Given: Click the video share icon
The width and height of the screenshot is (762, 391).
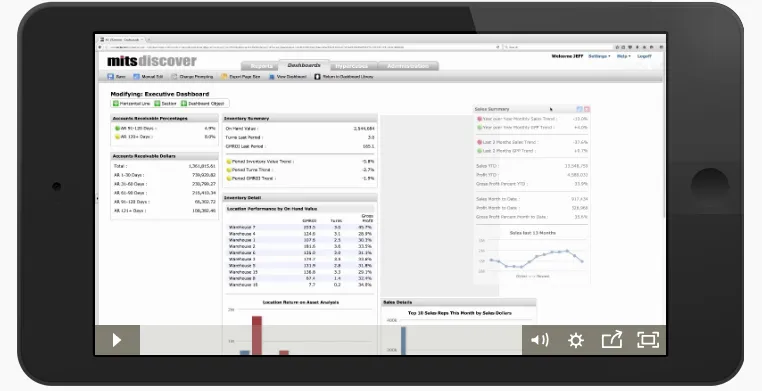Looking at the screenshot, I should [612, 339].
